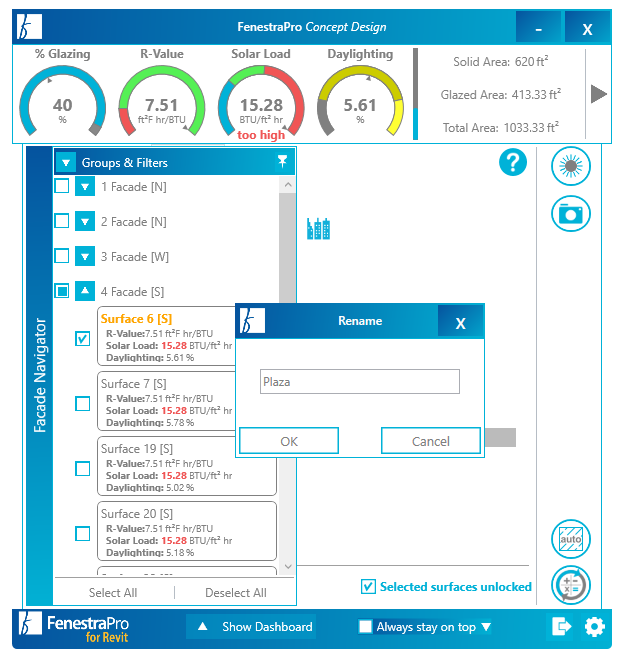The width and height of the screenshot is (619, 655).
Task: Check the Surface 7 [S] checkbox
Action: point(82,404)
